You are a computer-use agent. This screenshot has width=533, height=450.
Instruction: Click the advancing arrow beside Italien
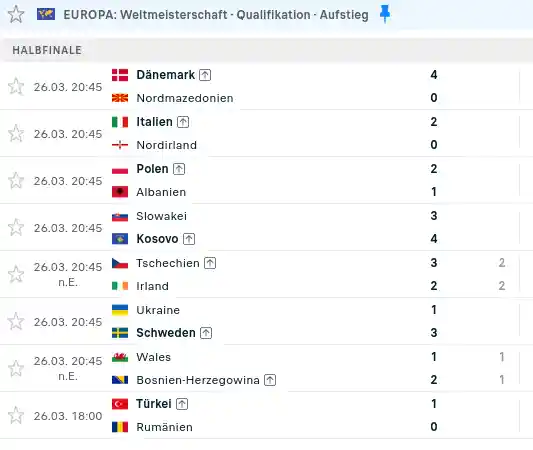coord(183,122)
